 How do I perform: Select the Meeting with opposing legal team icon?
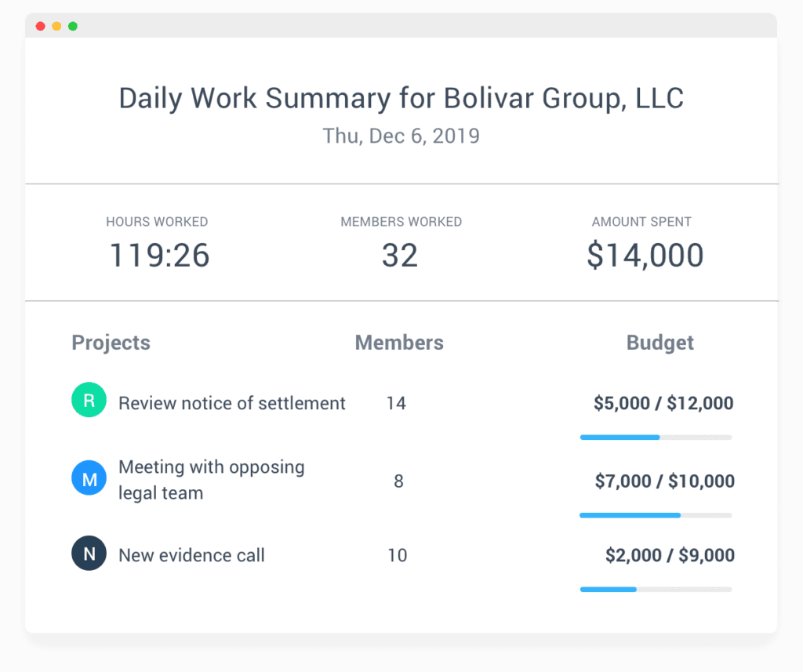89,478
